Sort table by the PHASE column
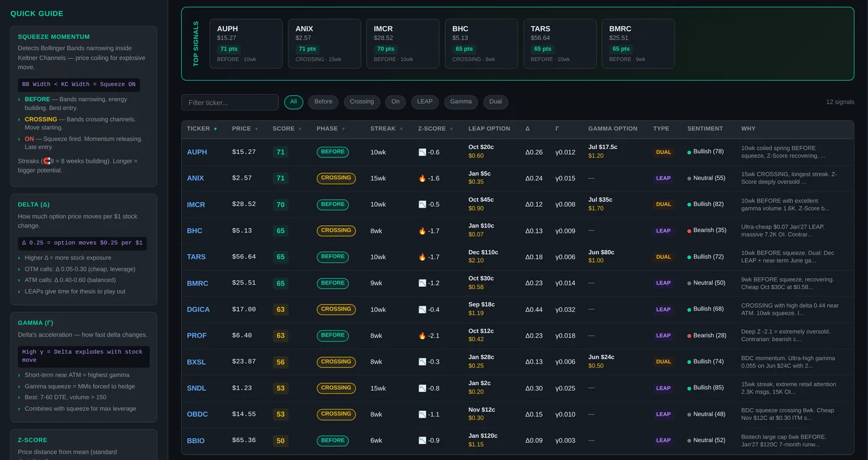 330,129
